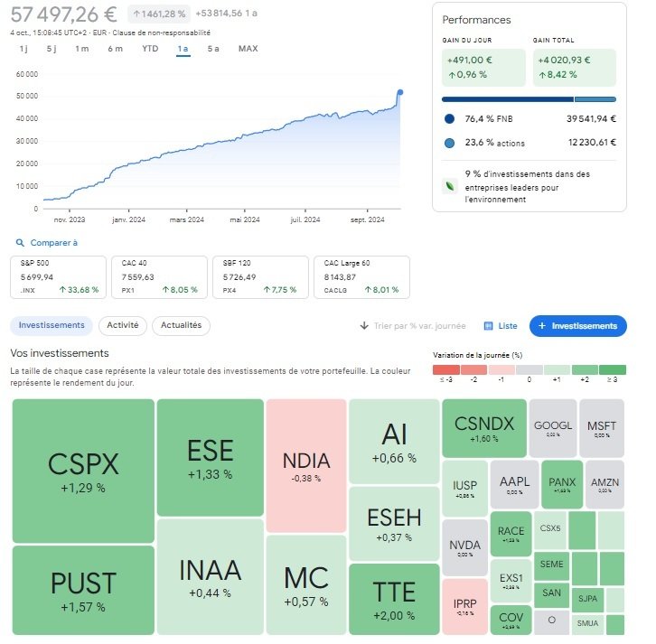Click the chart's blue endpoint marker
The height and width of the screenshot is (644, 656).
tap(400, 92)
